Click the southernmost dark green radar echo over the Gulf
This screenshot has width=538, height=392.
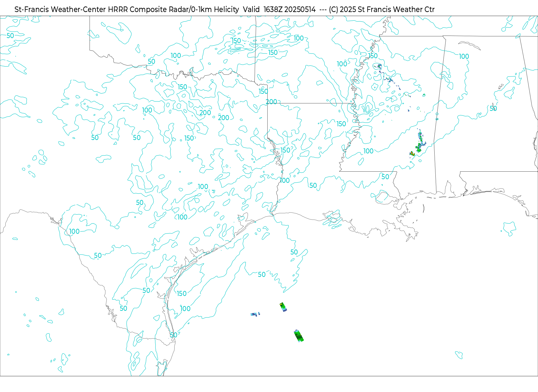point(299,336)
